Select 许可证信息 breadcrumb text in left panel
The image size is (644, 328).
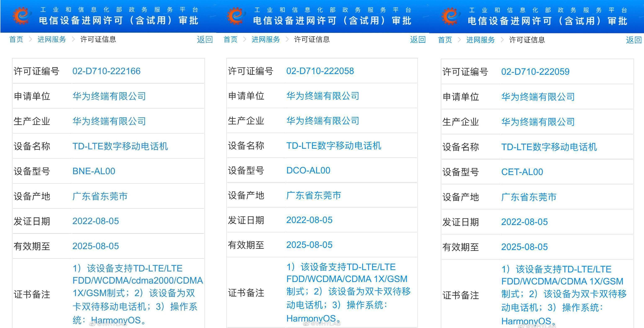[x=98, y=40]
